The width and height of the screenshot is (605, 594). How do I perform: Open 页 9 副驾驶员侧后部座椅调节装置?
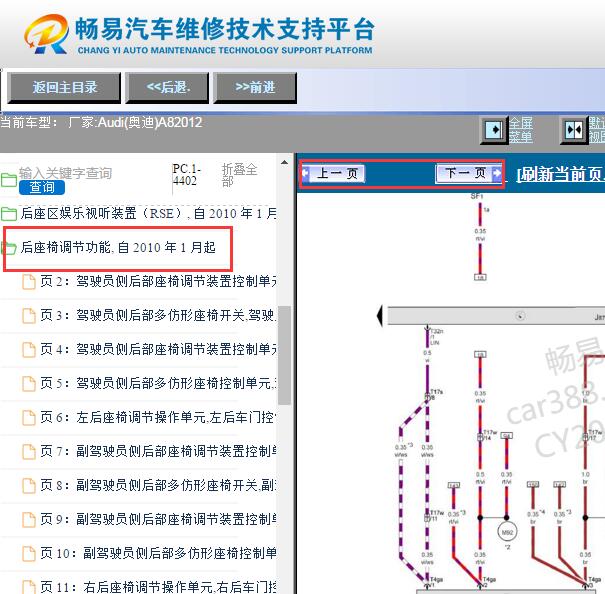(158, 519)
